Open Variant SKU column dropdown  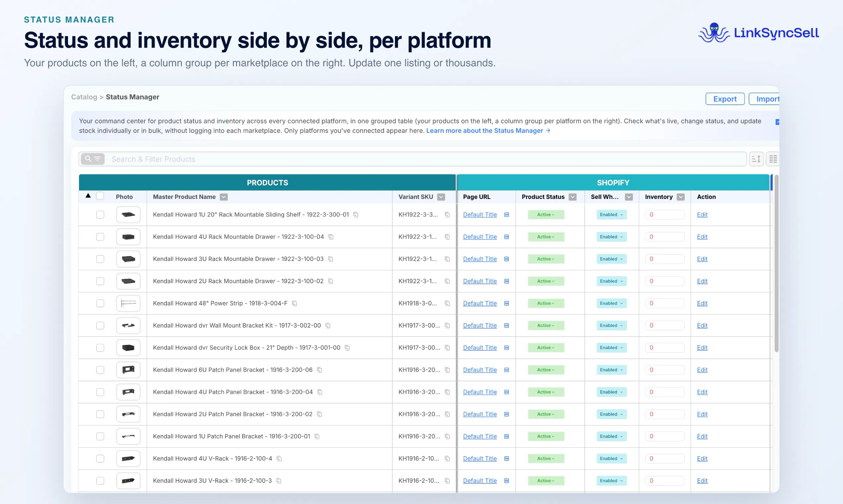coord(441,197)
